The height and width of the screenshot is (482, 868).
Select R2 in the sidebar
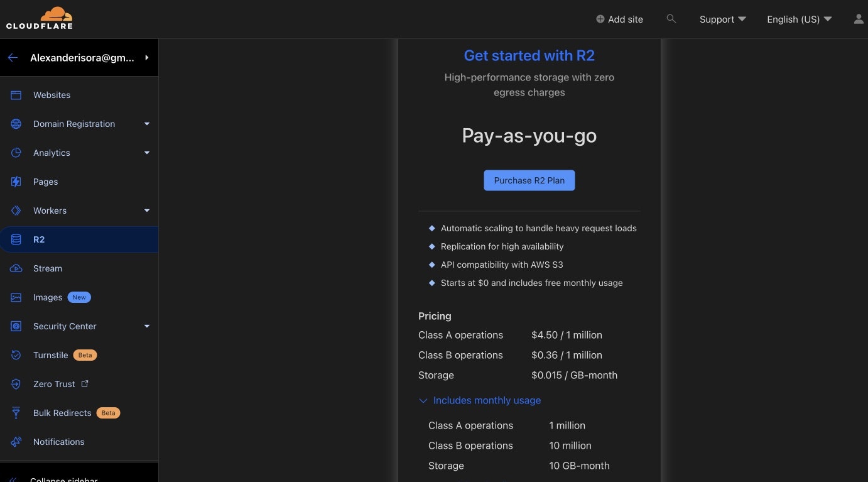pyautogui.click(x=79, y=239)
